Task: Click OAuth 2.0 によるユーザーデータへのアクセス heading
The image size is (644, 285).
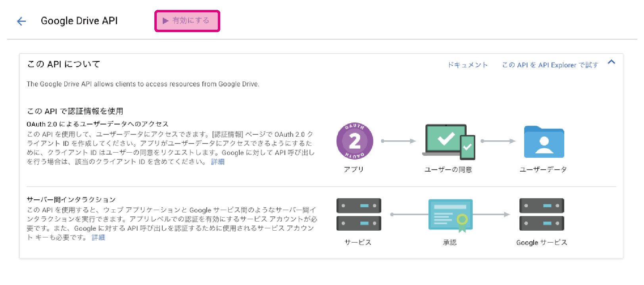Action: pyautogui.click(x=98, y=124)
